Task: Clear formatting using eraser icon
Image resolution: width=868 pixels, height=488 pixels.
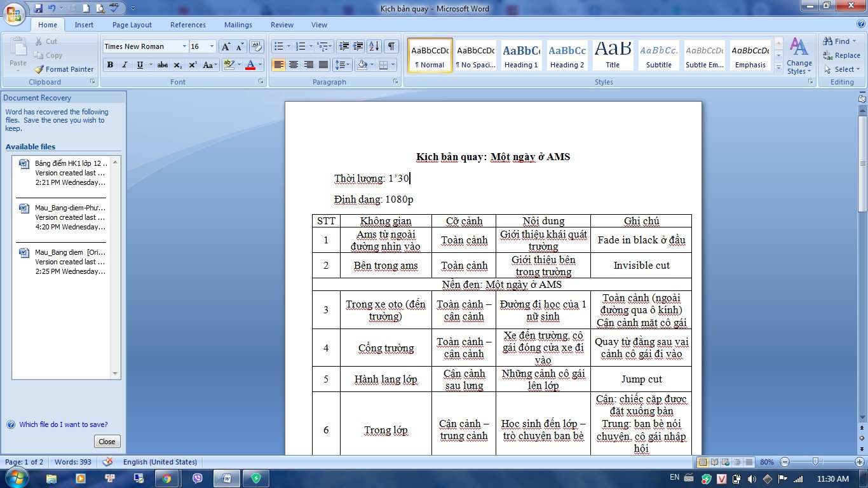Action: click(257, 46)
